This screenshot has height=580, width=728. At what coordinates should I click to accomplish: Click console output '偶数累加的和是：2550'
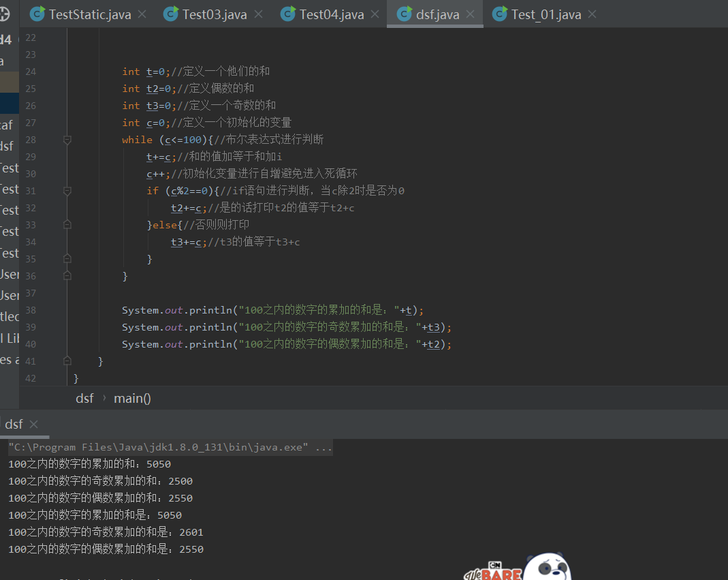point(106,549)
